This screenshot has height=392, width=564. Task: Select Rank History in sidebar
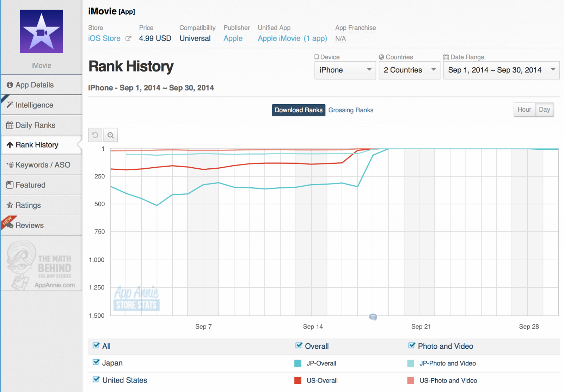tap(42, 145)
